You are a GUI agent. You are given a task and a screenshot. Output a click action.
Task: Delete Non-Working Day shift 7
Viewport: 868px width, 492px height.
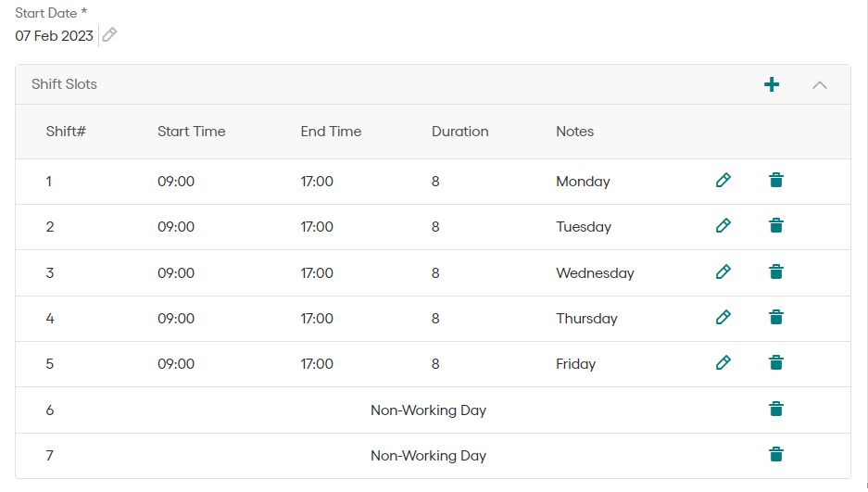pyautogui.click(x=776, y=455)
